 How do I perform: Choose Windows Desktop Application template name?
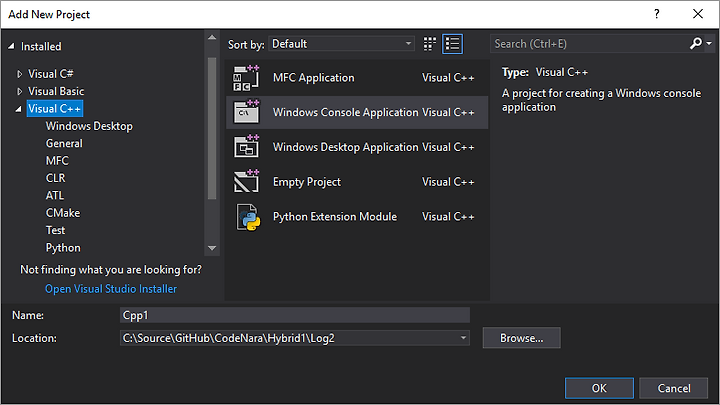tap(345, 147)
